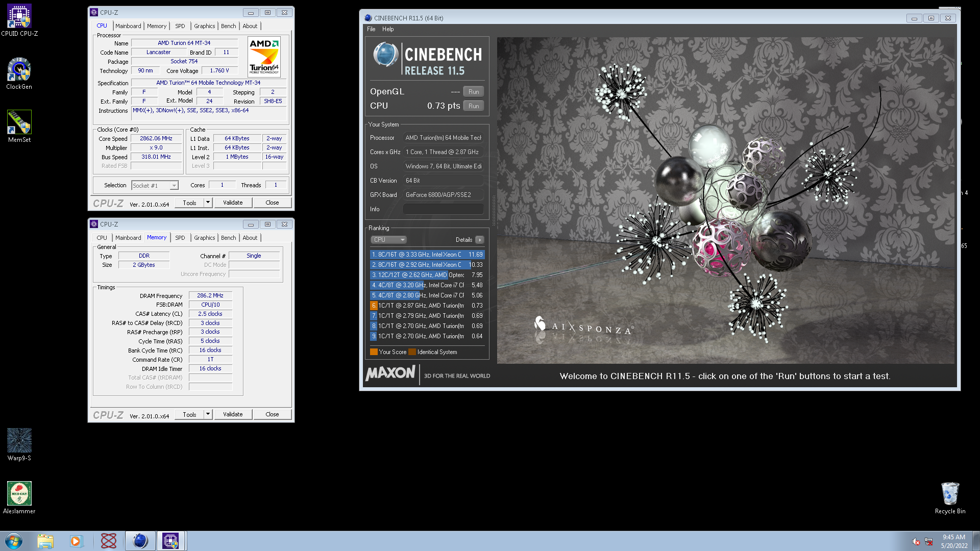Open the Recycle Bin
The height and width of the screenshot is (551, 980).
point(950,498)
